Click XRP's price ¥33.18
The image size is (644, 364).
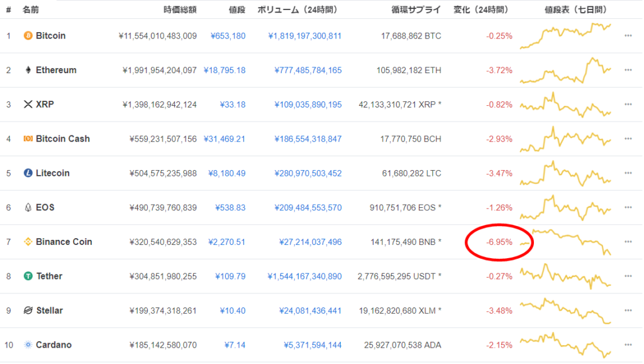coord(233,105)
